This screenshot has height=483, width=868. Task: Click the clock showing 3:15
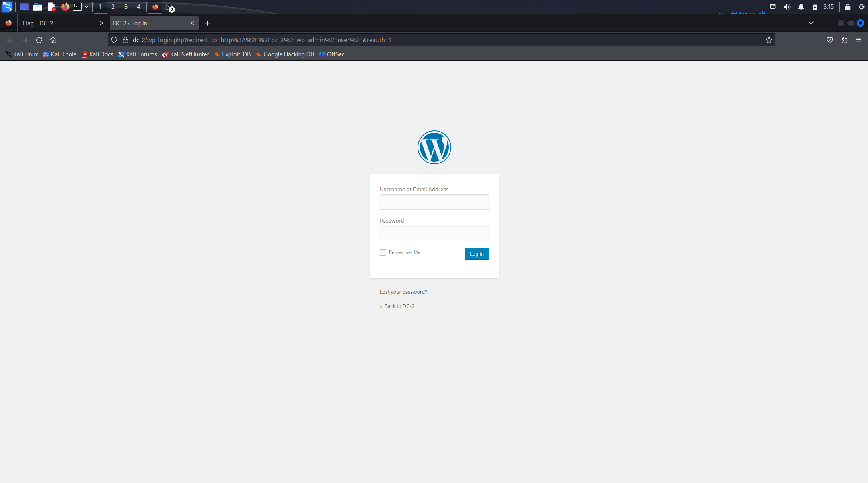(829, 7)
